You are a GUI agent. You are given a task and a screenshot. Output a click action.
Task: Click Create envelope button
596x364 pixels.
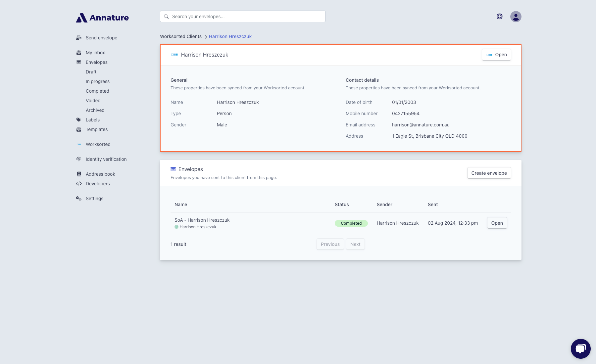pos(489,173)
